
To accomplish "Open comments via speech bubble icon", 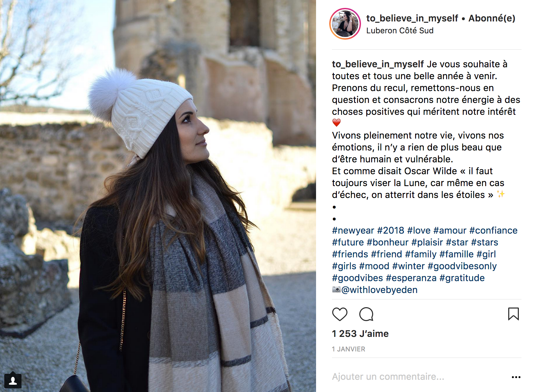I will point(366,314).
